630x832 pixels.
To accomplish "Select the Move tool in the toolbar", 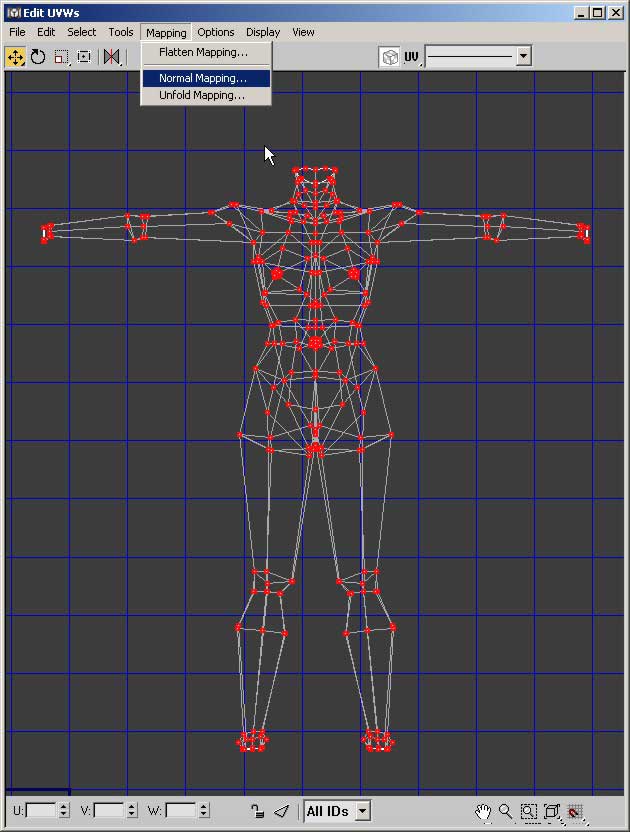I will click(x=15, y=57).
